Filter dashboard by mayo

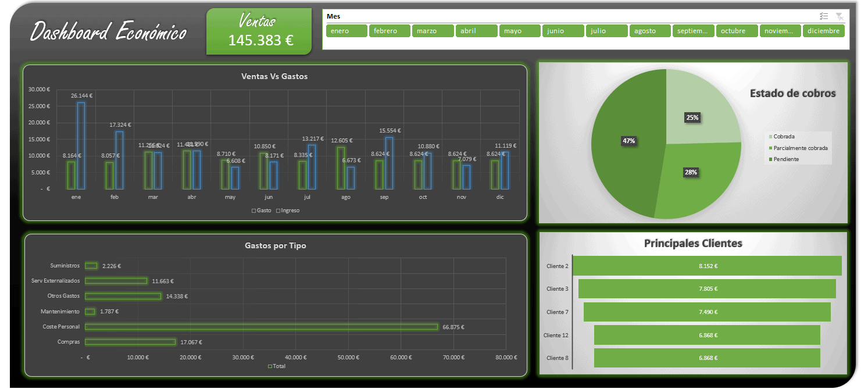click(520, 31)
